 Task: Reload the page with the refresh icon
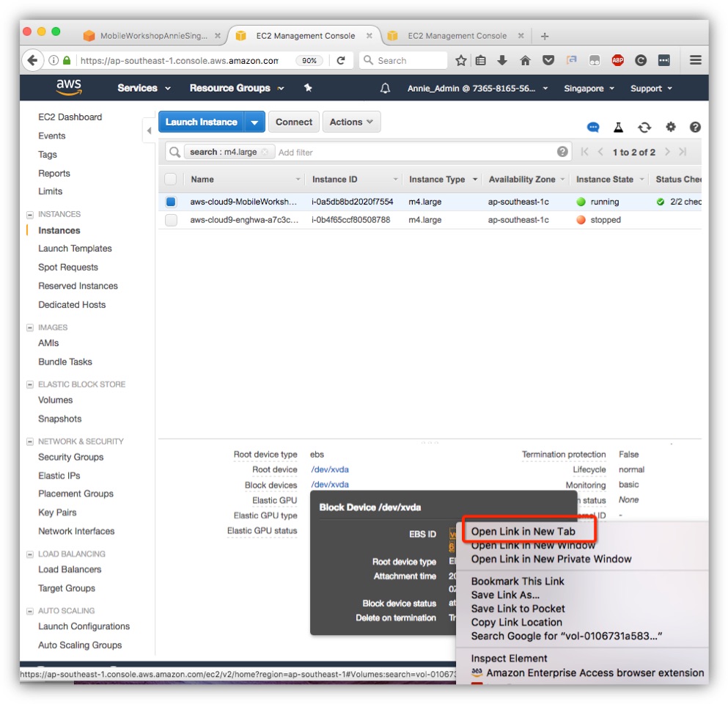(341, 60)
